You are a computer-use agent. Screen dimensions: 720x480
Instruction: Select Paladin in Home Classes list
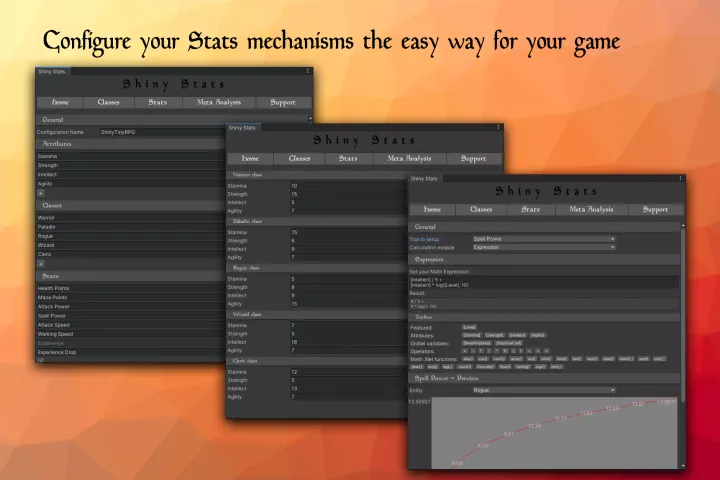click(131, 227)
